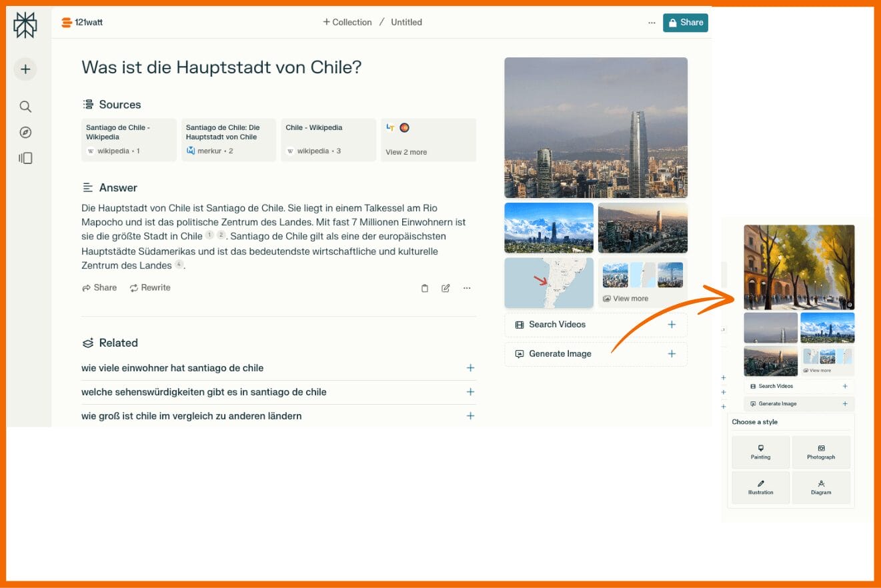Open 'Santiago de Chile - Wikipedia' source card

click(x=129, y=140)
